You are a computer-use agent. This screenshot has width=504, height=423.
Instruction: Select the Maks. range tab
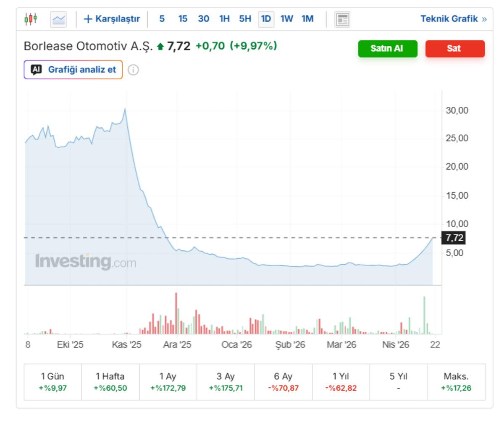(456, 381)
